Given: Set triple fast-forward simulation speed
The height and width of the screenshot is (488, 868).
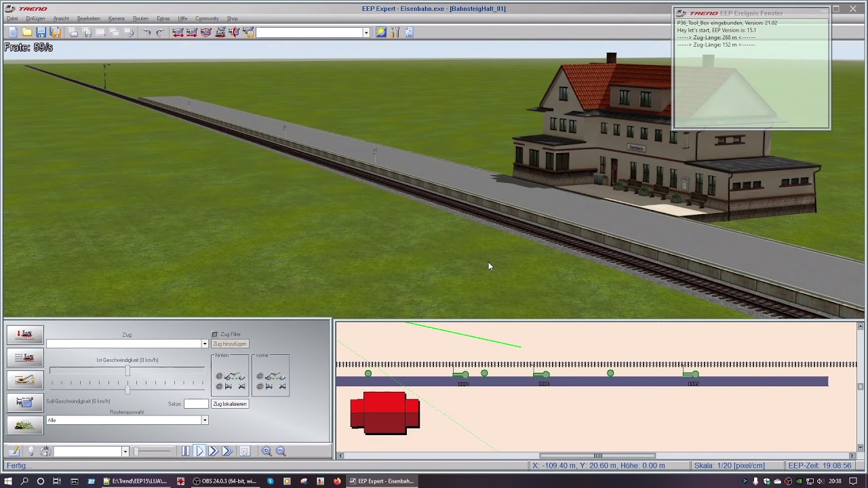Looking at the screenshot, I should coord(227,451).
